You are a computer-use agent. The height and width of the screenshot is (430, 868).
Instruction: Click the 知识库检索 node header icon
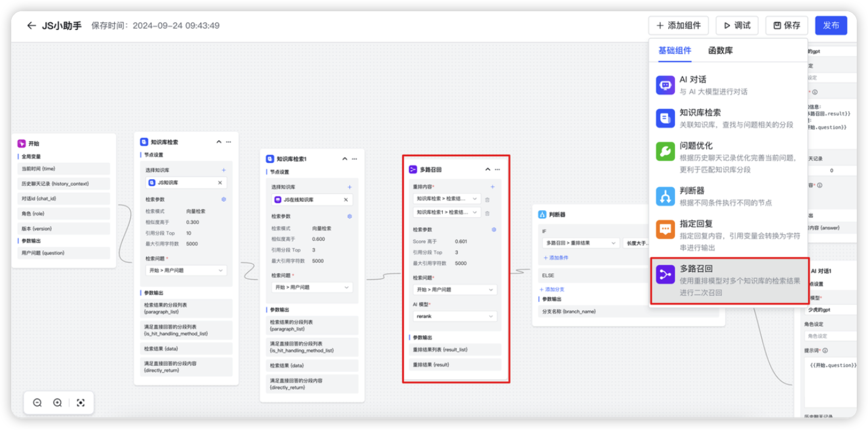(144, 142)
